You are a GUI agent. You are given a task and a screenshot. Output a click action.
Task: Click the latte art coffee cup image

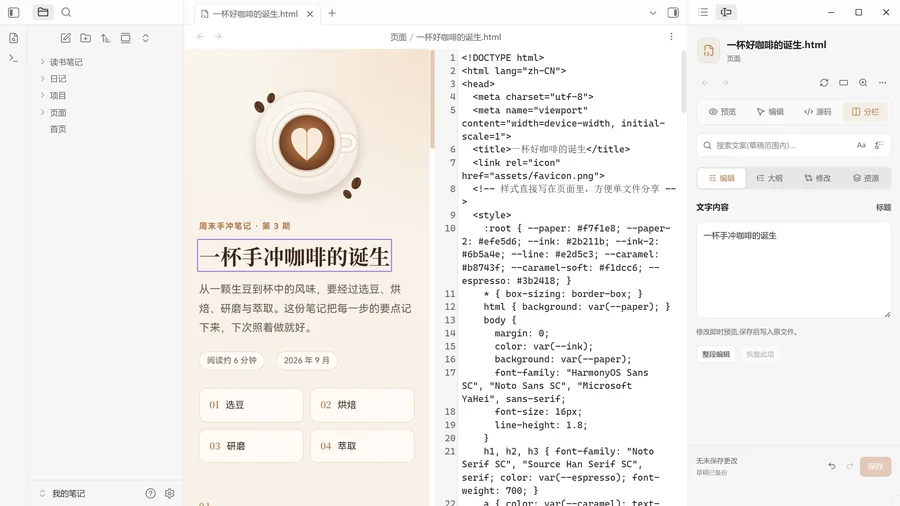click(x=307, y=144)
